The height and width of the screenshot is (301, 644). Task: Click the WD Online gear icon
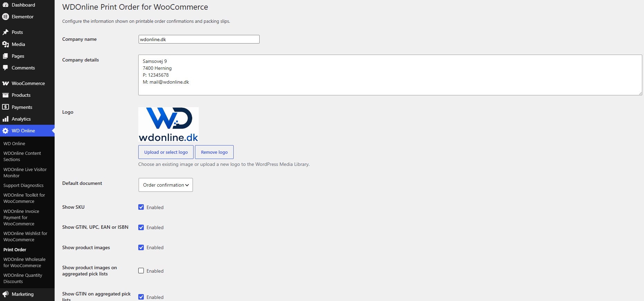coord(6,131)
